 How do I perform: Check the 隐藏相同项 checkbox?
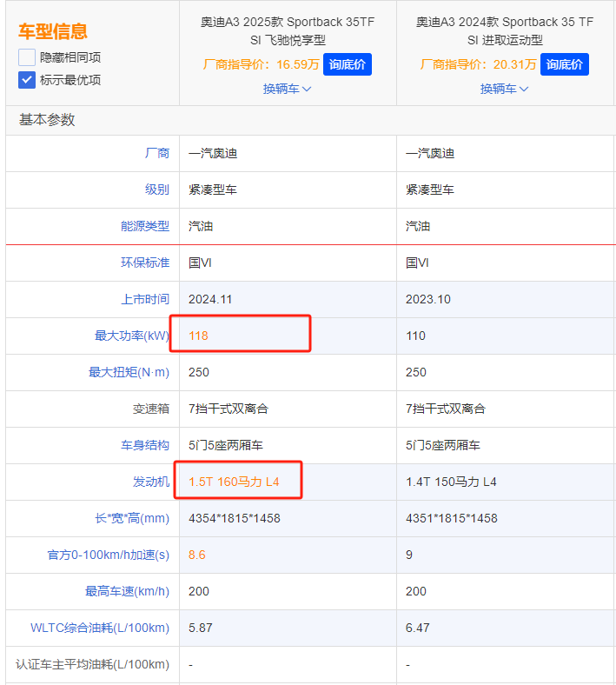(27, 57)
